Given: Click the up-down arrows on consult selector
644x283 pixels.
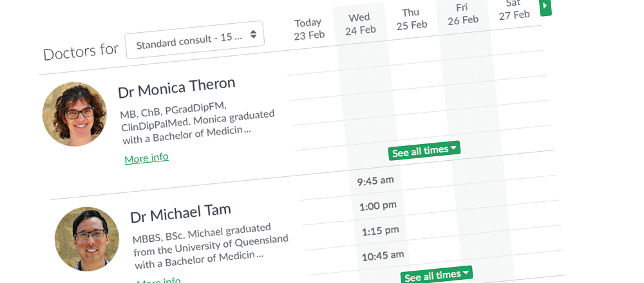Looking at the screenshot, I should tap(253, 35).
